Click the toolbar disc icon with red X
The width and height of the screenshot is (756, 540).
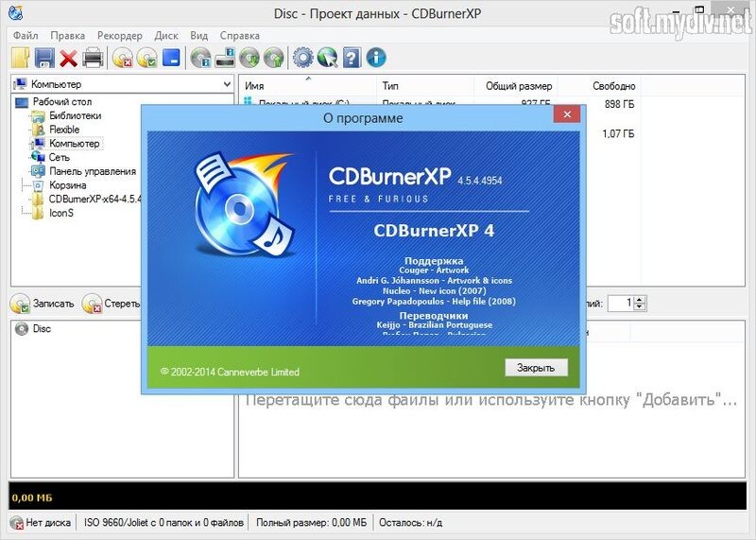[x=123, y=58]
